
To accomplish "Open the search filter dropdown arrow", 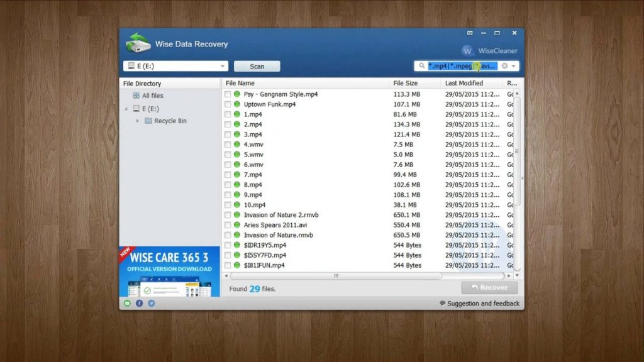I will (x=513, y=66).
